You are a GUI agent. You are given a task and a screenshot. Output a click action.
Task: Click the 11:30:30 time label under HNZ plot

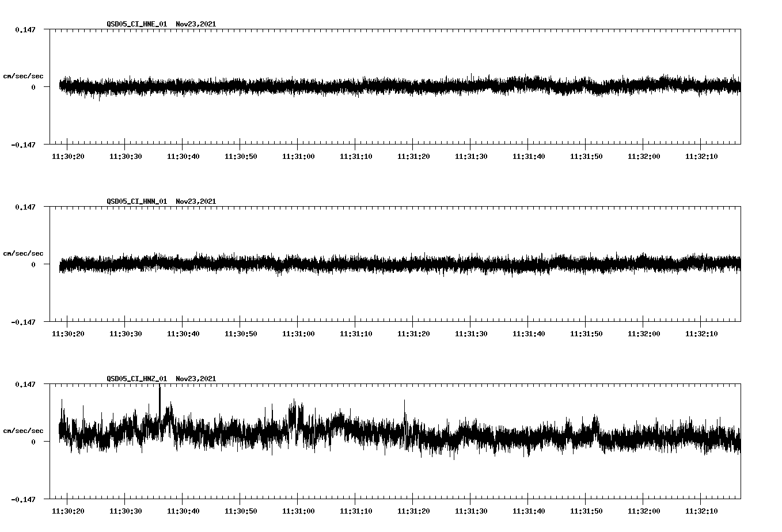[x=126, y=511]
